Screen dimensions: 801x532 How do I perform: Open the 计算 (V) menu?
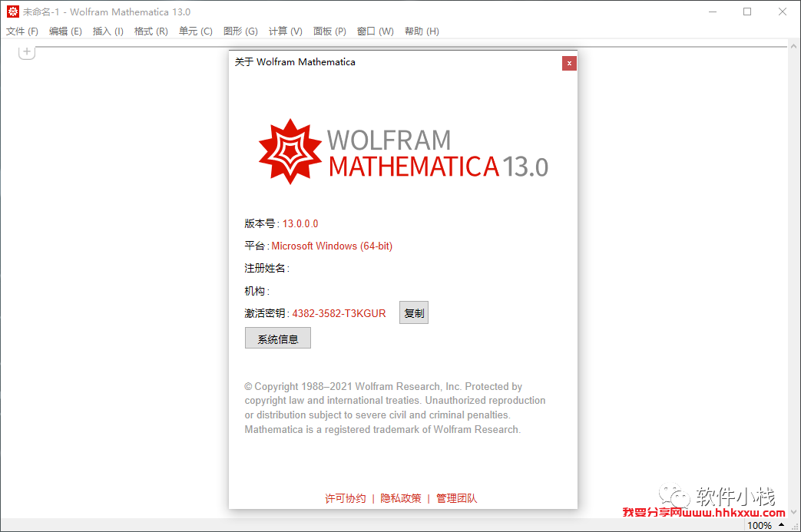click(285, 31)
